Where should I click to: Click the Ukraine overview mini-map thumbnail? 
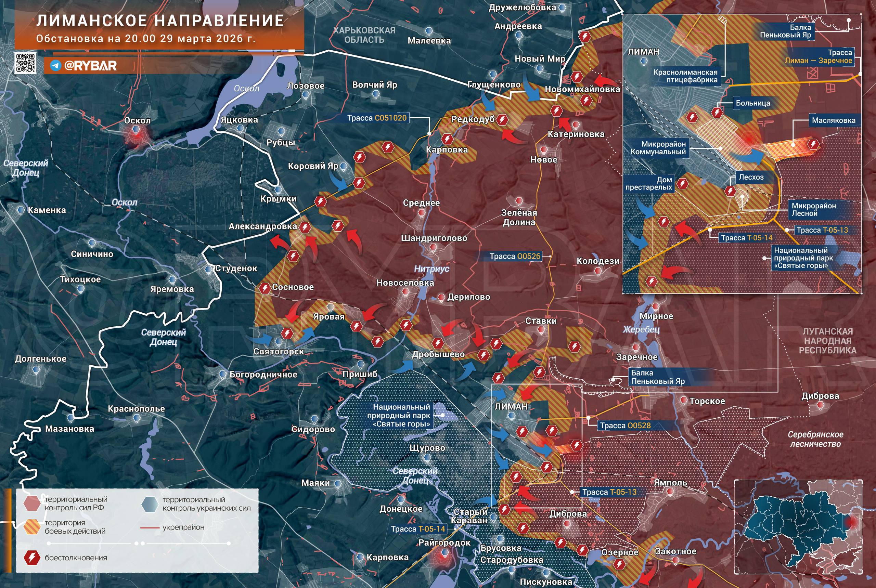click(798, 527)
